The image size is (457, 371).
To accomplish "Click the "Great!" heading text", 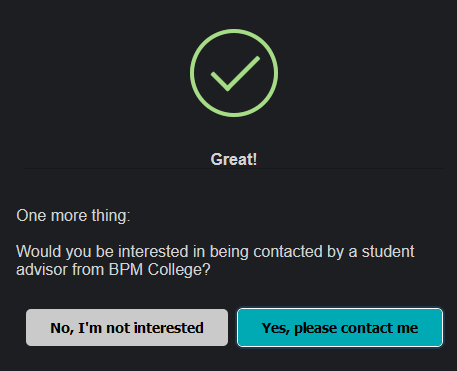I will [234, 159].
